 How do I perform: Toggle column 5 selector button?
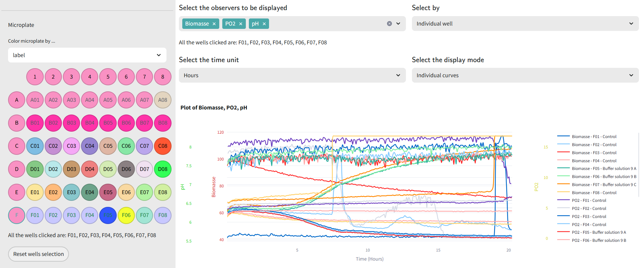coord(108,77)
